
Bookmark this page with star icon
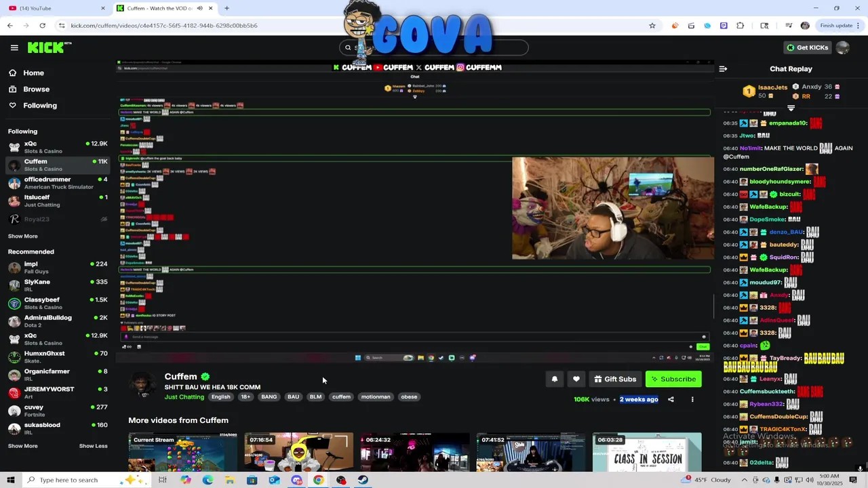tap(652, 26)
